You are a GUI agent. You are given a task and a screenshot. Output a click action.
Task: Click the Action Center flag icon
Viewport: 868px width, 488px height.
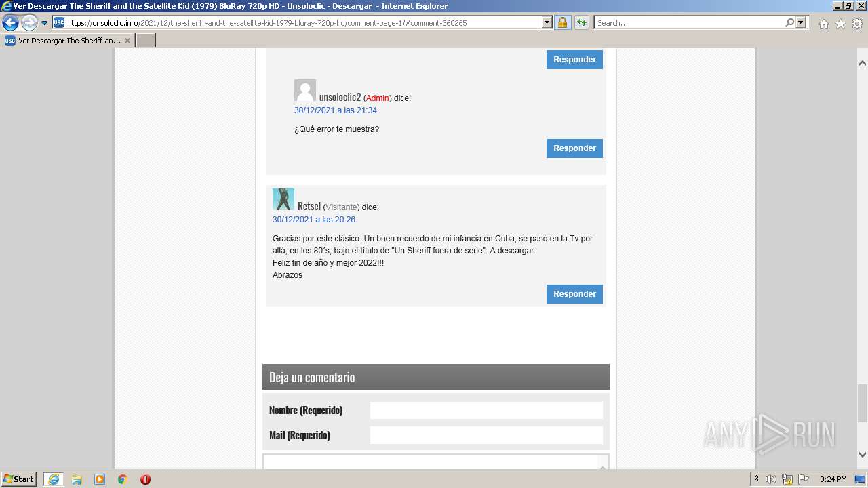click(x=804, y=479)
